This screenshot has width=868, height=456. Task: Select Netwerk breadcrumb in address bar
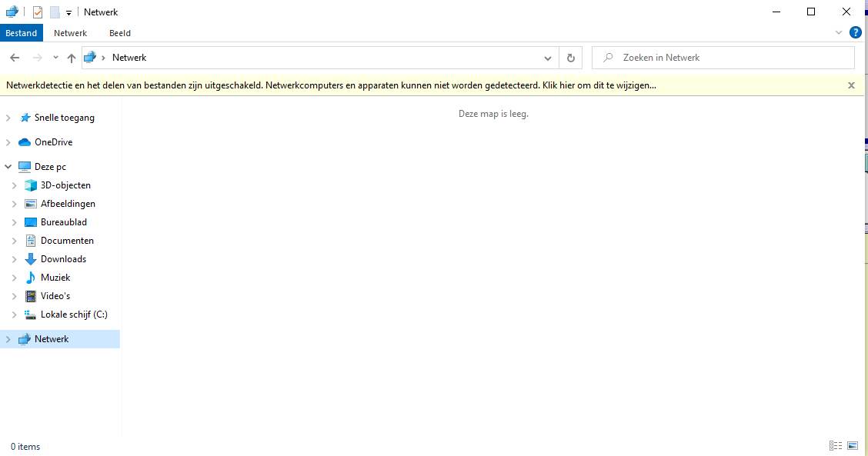coord(129,58)
